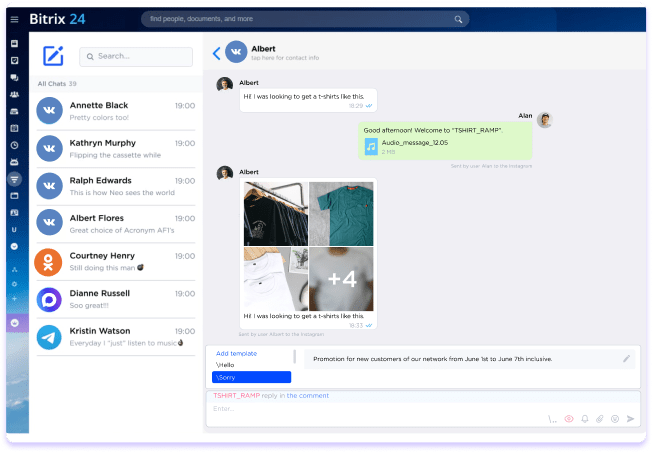Click Albert's avatar next to first message
653x453 pixels.
[224, 84]
